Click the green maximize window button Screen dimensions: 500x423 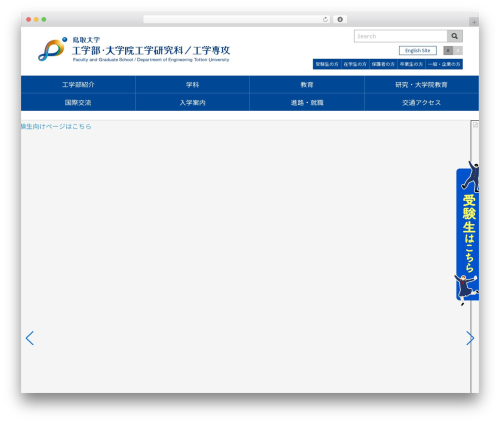pyautogui.click(x=44, y=19)
